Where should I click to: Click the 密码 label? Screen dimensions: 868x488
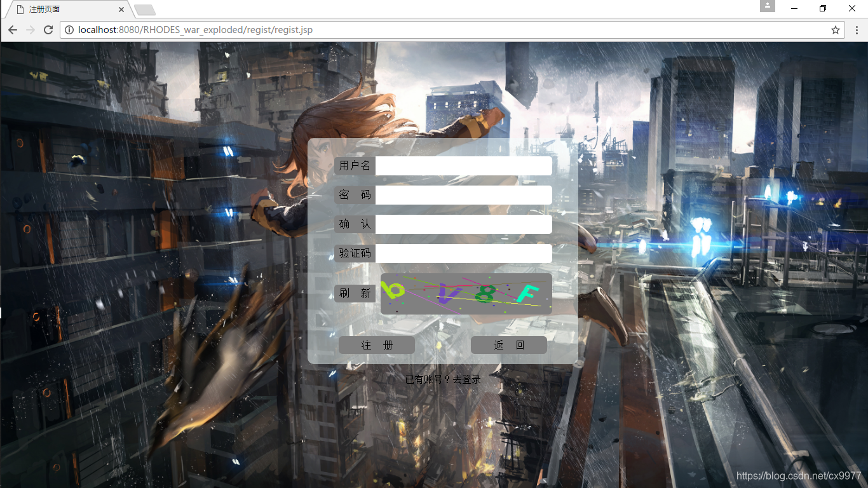click(355, 195)
